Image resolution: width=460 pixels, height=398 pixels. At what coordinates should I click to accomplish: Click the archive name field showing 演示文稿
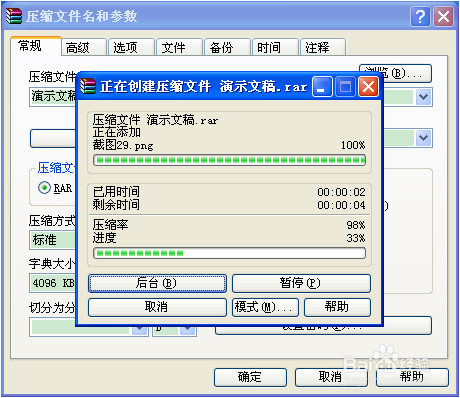tap(53, 97)
